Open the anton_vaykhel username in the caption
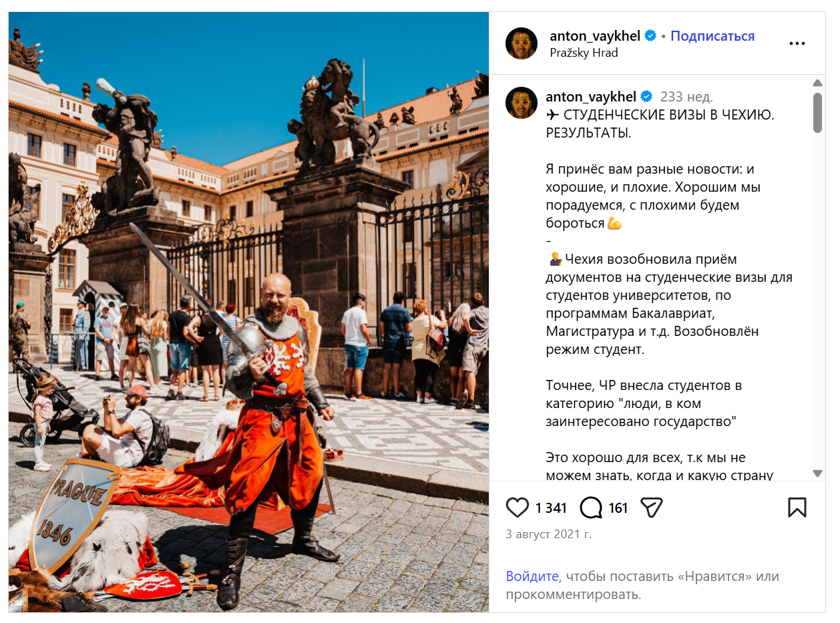 [591, 96]
